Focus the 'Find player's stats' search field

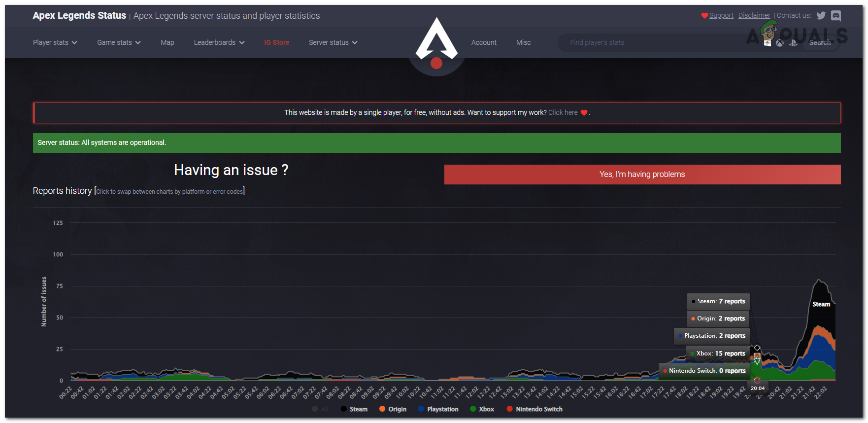point(660,43)
